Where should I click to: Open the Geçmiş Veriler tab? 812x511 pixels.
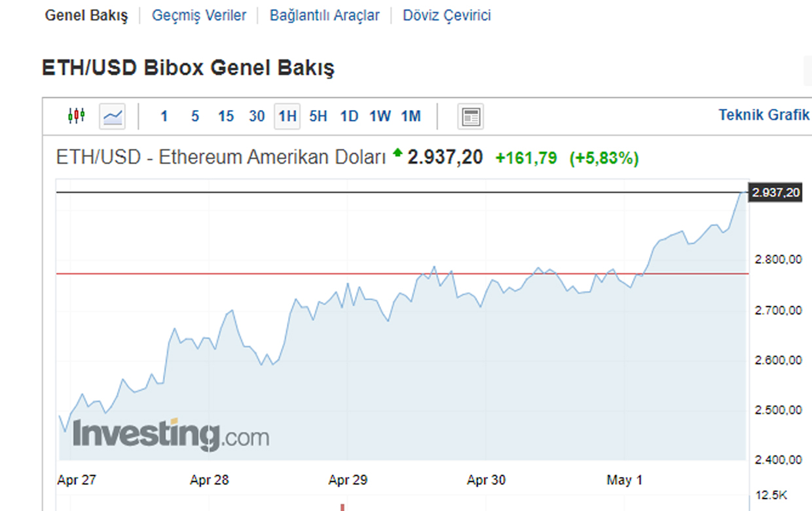coord(199,16)
